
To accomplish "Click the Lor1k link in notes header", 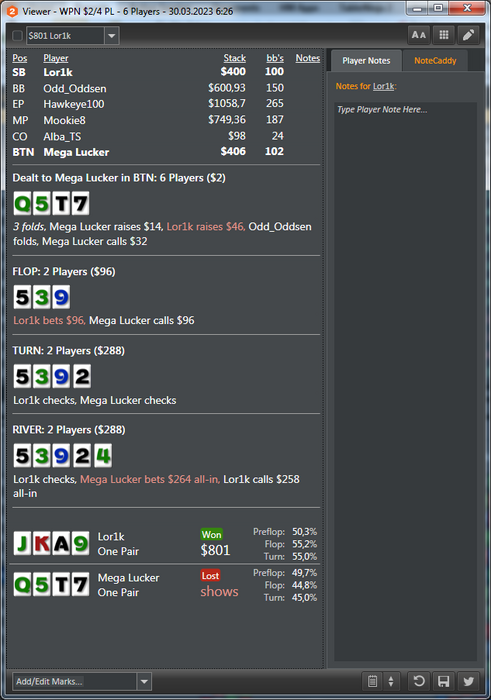I will [x=383, y=86].
